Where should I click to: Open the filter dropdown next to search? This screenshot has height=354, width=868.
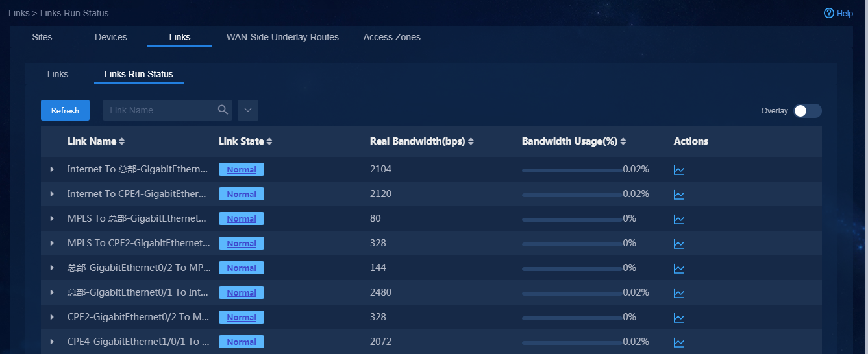(248, 110)
